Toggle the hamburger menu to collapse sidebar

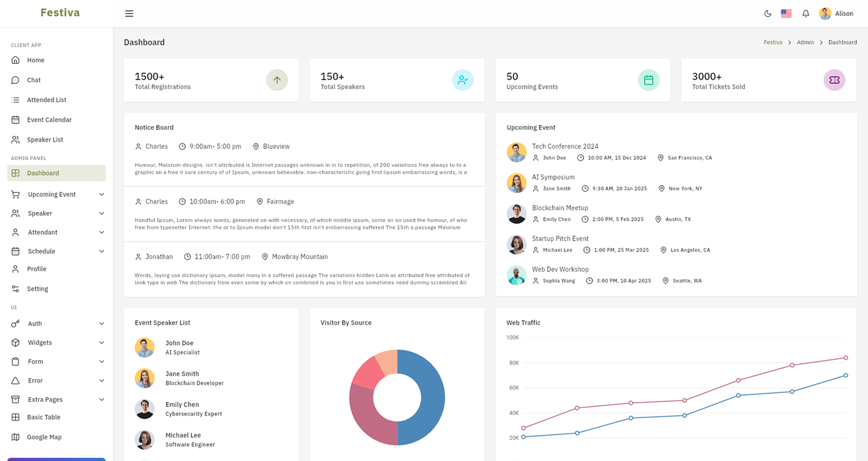click(x=129, y=13)
